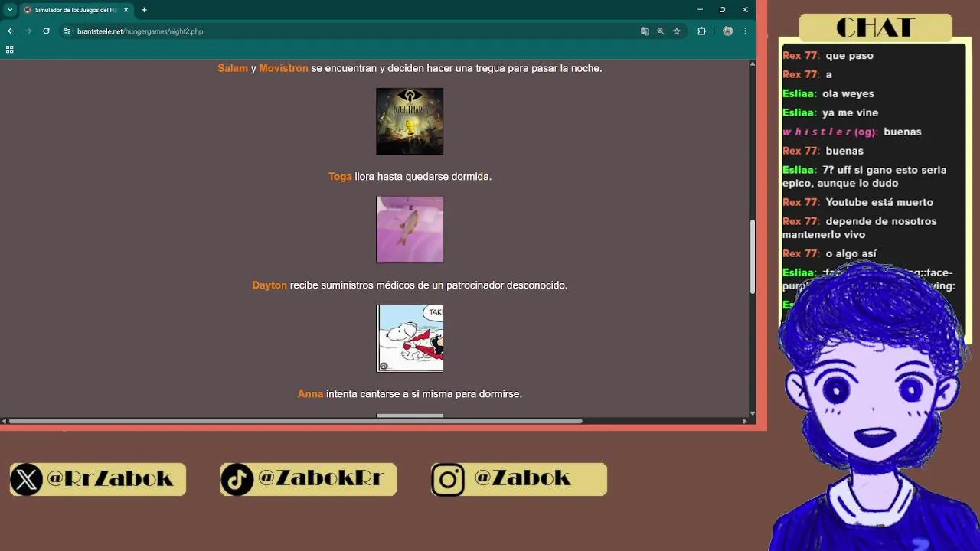
Task: Click chat message 'ola weyes'
Action: click(x=848, y=93)
